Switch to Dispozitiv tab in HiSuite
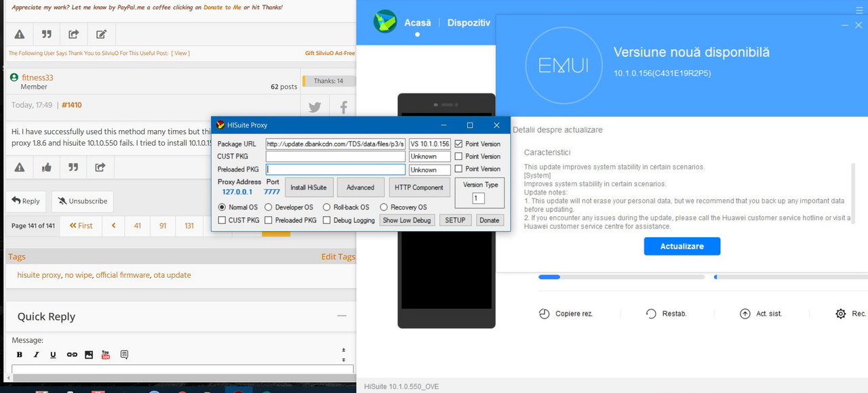 click(469, 22)
